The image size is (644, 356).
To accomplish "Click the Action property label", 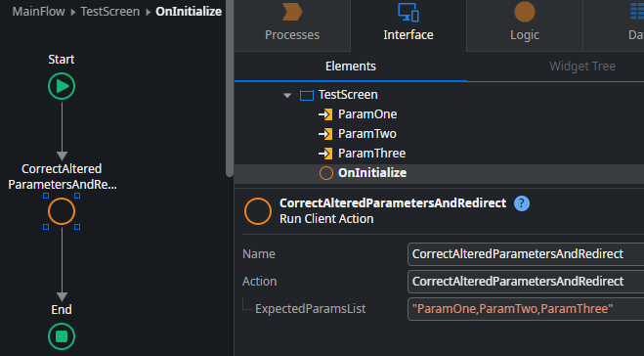I will pos(260,282).
